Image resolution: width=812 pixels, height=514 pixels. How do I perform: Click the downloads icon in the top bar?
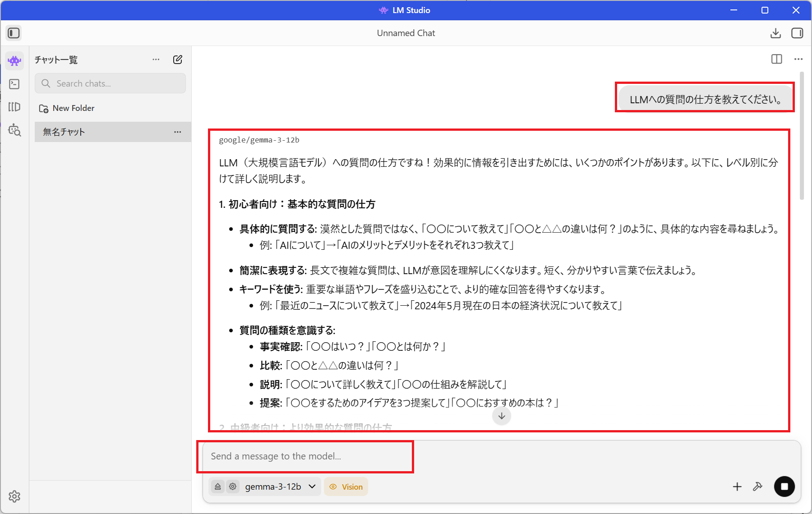click(x=775, y=33)
